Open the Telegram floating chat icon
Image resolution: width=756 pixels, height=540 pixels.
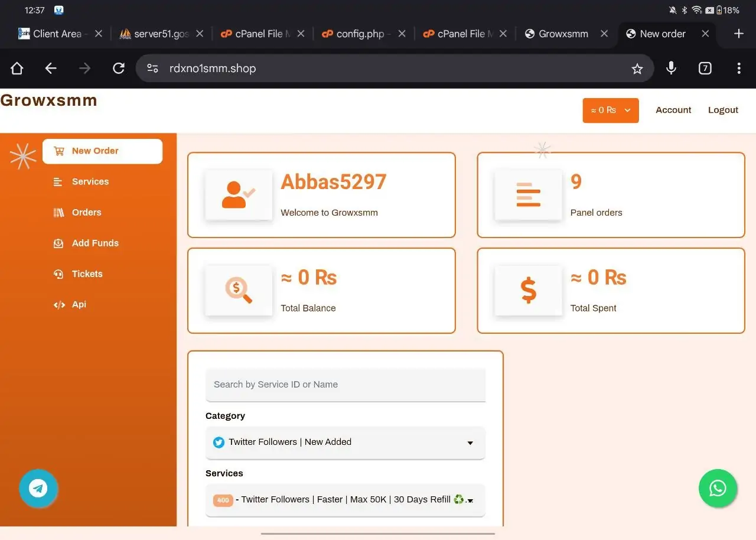tap(38, 488)
